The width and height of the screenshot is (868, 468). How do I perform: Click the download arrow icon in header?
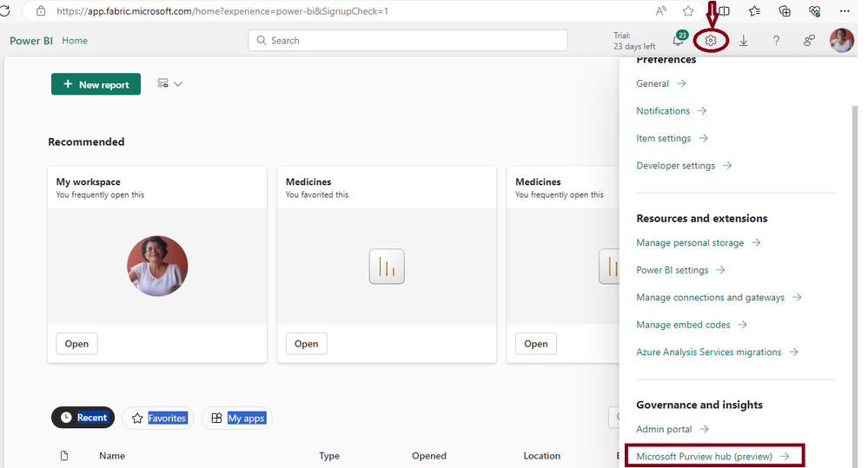coord(744,41)
